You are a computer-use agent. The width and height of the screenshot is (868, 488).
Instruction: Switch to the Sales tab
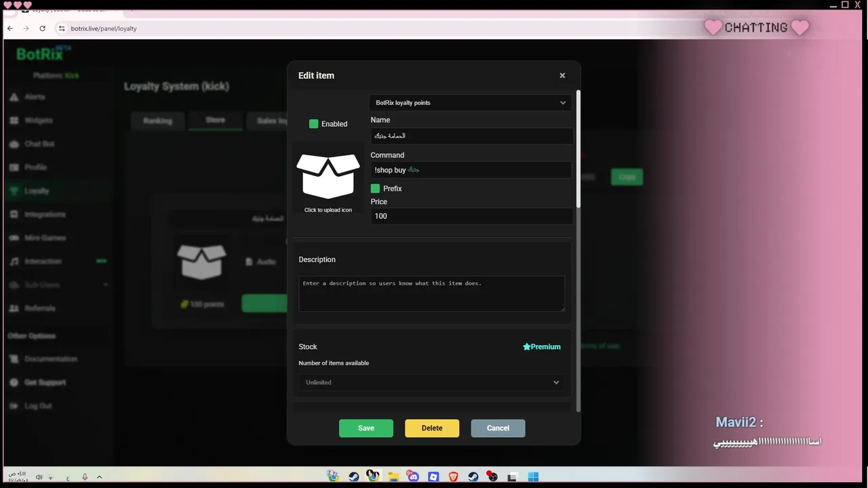pos(268,121)
